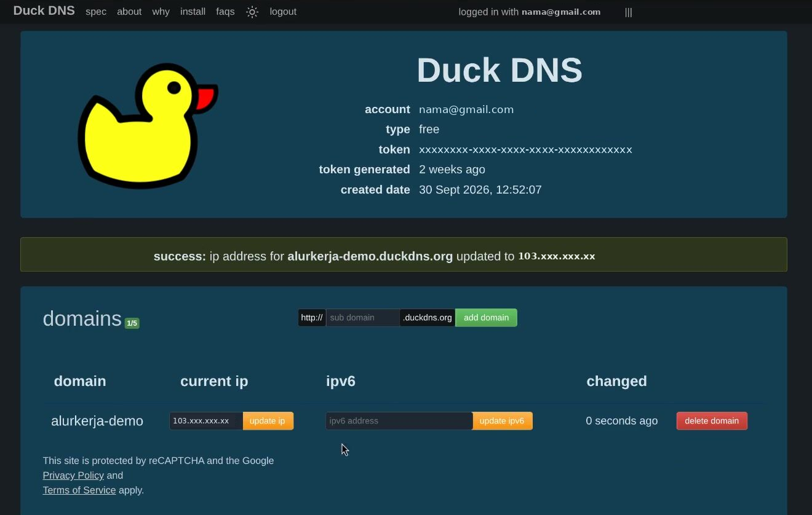
Task: Click the '0 seconds ago' changed value
Action: (621, 421)
